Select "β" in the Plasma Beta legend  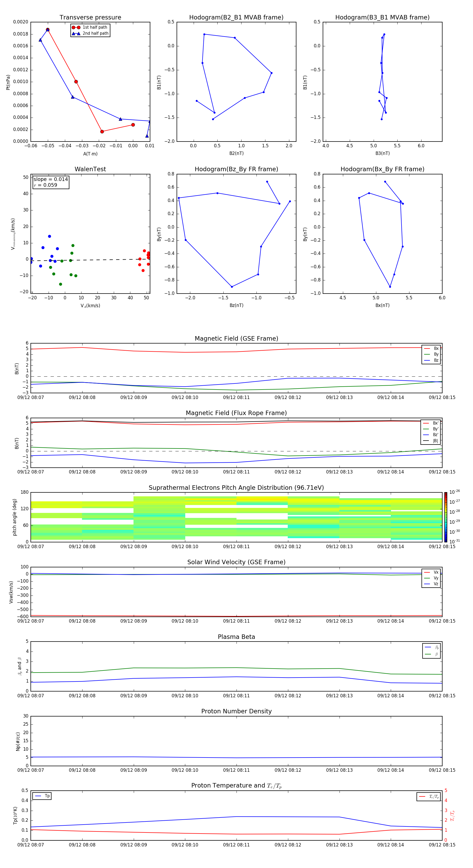[x=431, y=654]
